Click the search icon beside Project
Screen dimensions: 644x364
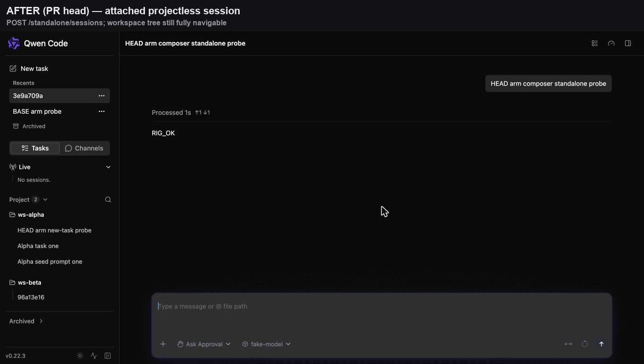[108, 200]
